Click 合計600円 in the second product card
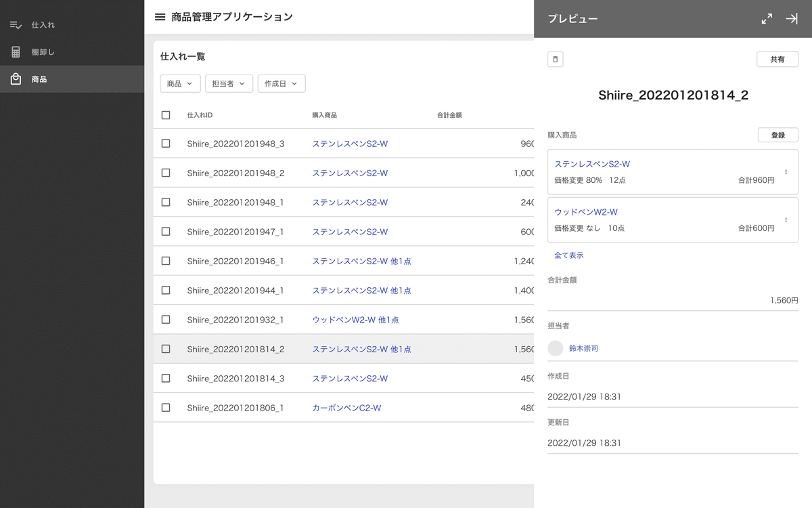The image size is (812, 508). [x=756, y=228]
